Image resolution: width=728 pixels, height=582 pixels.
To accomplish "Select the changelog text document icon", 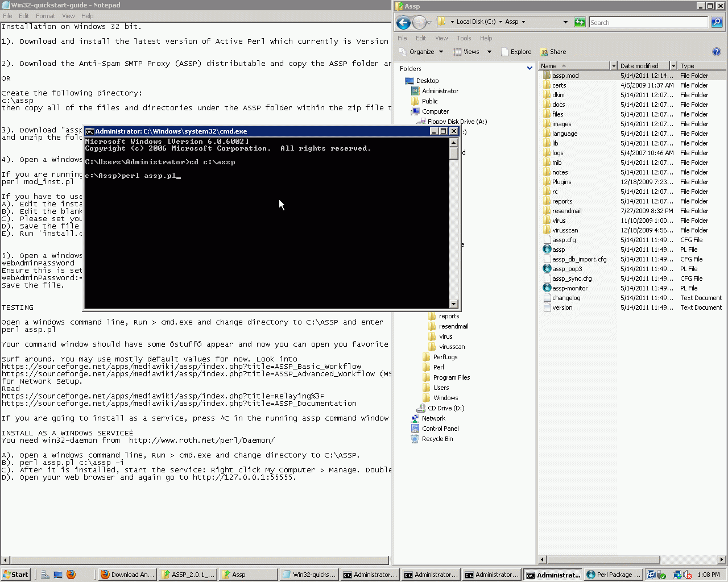I will pyautogui.click(x=547, y=298).
